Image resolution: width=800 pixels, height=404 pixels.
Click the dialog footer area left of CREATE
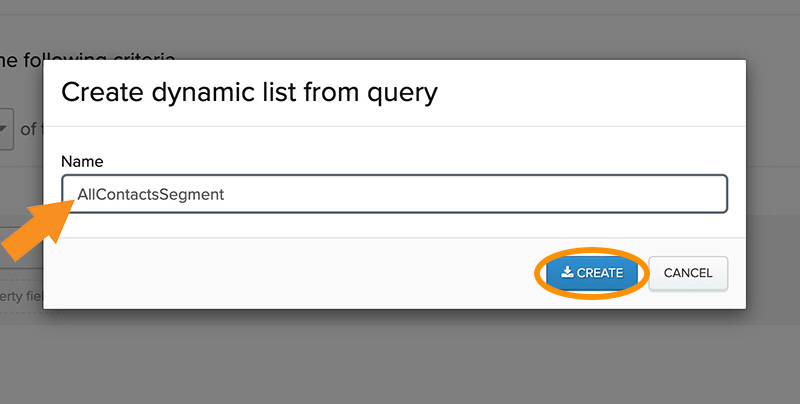pyautogui.click(x=291, y=273)
